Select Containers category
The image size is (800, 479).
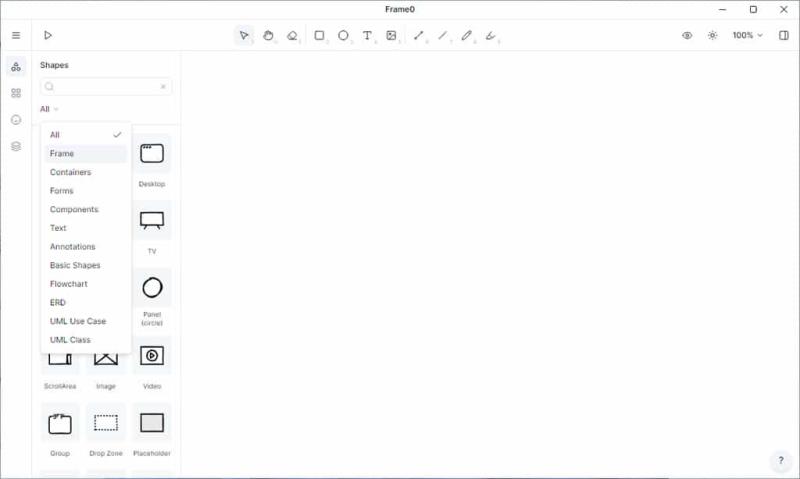(x=86, y=172)
